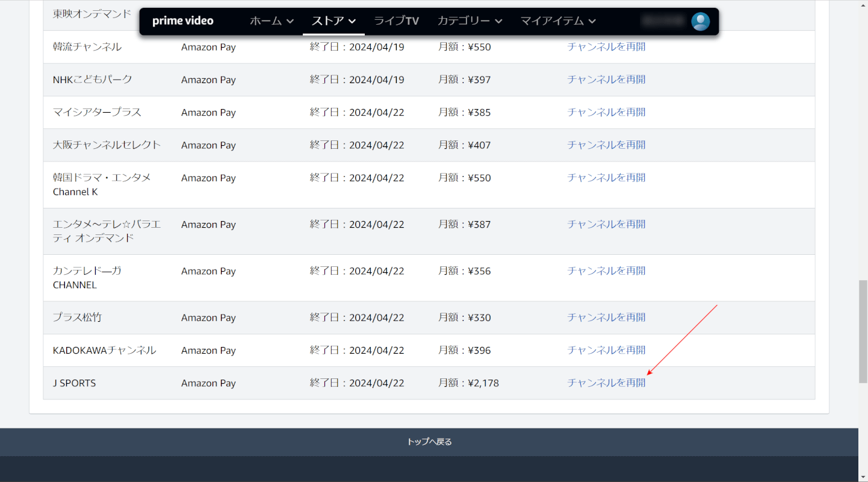This screenshot has width=868, height=482.
Task: Resume カンテレドーガ CHANNEL subscription
Action: (606, 271)
